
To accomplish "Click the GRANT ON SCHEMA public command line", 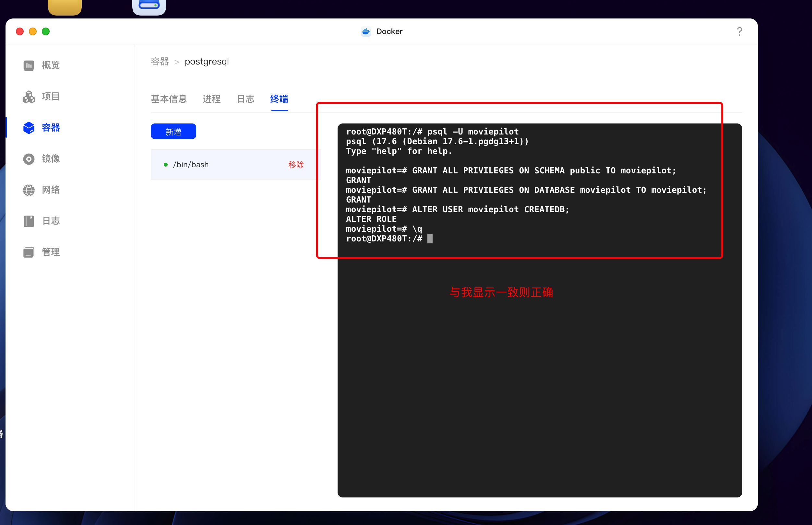I will click(511, 170).
